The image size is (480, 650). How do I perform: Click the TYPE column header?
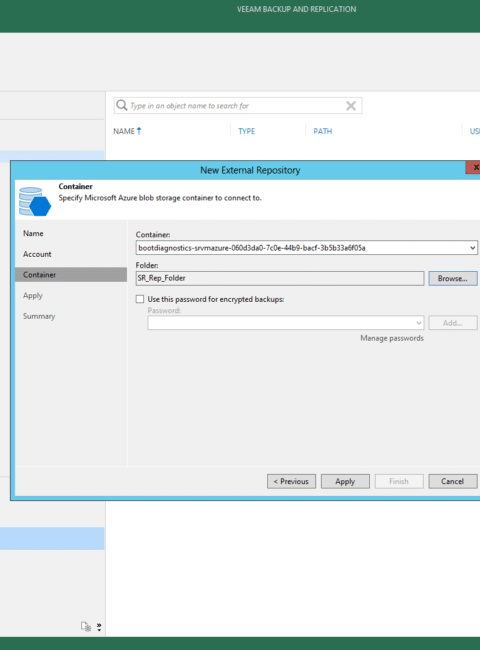tap(247, 131)
